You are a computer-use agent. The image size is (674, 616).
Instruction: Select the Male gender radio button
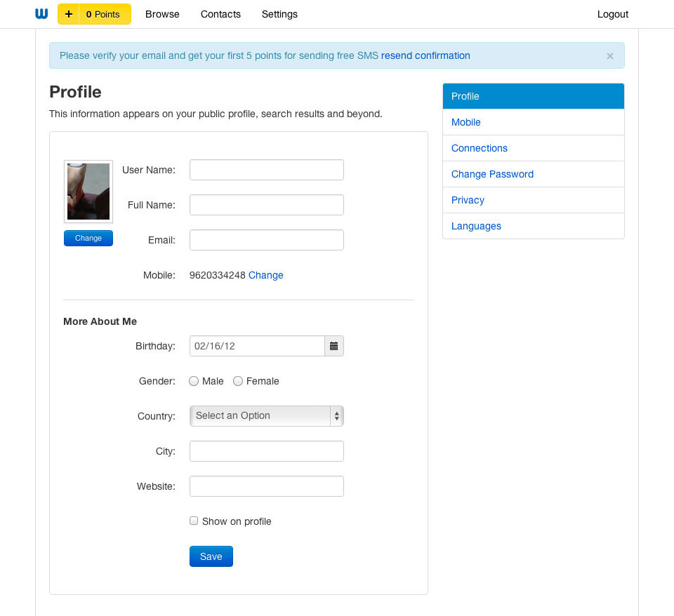(x=194, y=381)
